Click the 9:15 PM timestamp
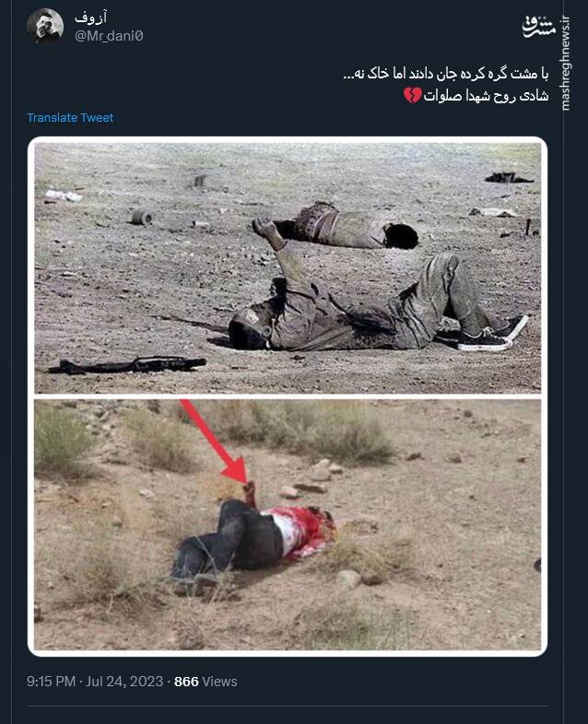This screenshot has height=724, width=588. [x=51, y=682]
